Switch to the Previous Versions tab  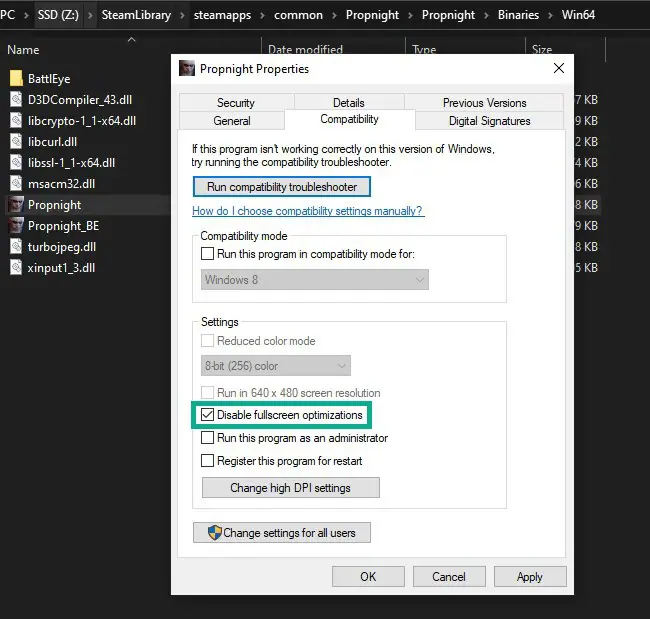coord(484,102)
